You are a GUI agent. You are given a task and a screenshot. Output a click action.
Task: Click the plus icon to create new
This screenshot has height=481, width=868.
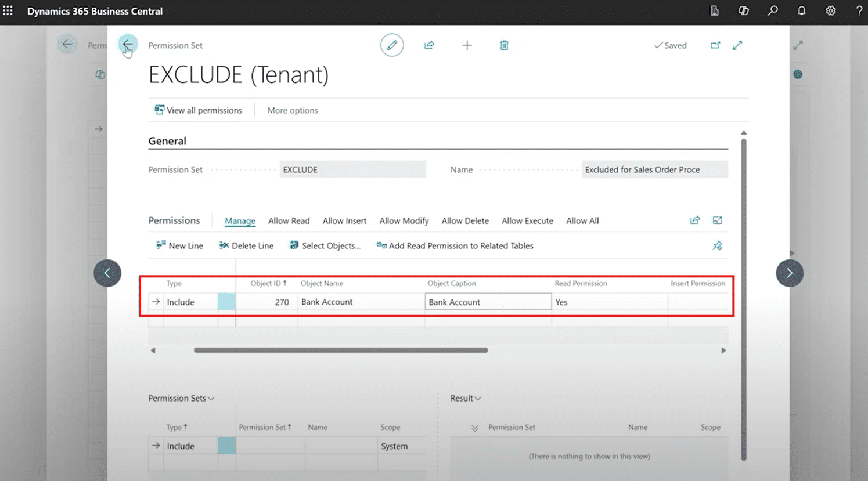[467, 45]
